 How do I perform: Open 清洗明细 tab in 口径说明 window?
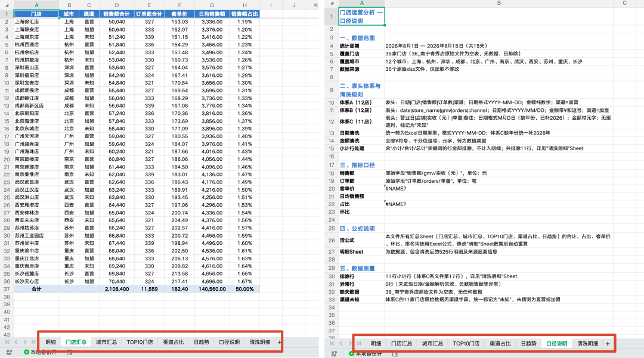pyautogui.click(x=588, y=344)
